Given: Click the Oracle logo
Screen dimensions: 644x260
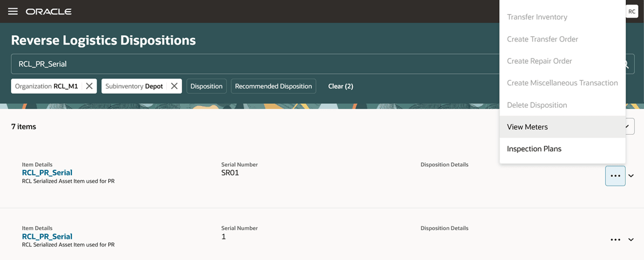Looking at the screenshot, I should [x=49, y=12].
